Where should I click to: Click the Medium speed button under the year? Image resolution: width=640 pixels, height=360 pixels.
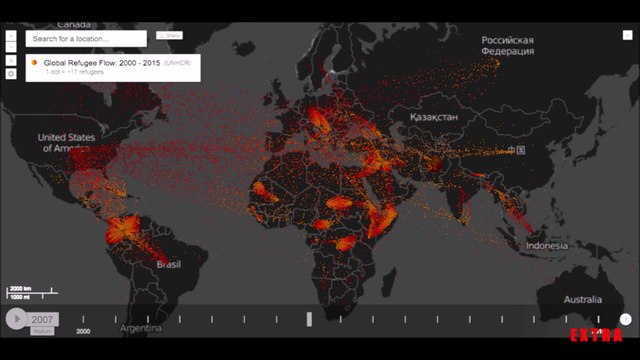click(x=42, y=331)
